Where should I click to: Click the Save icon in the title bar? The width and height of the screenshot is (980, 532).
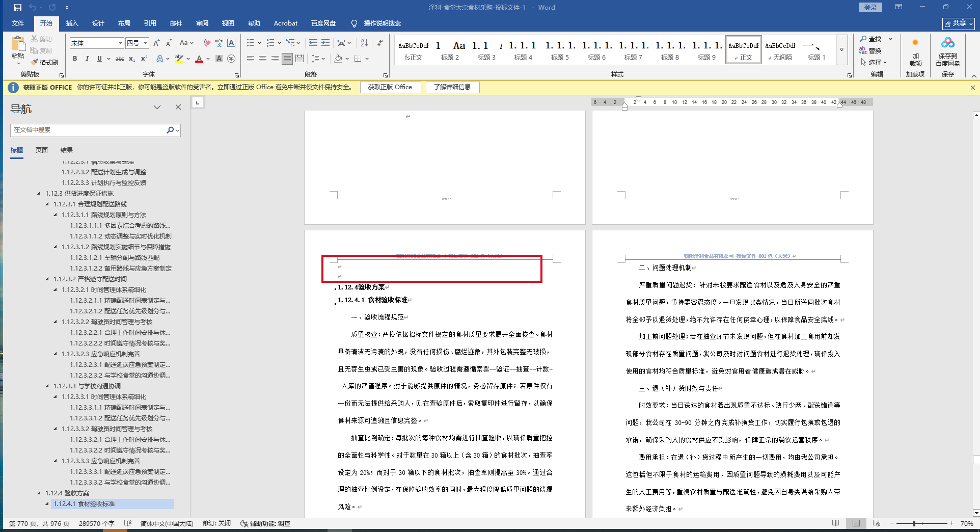coord(18,8)
